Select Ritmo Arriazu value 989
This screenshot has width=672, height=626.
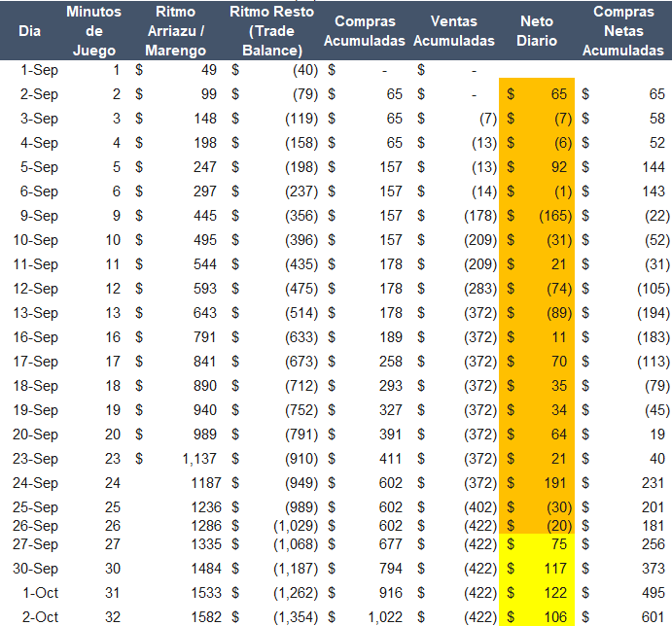[x=205, y=435]
